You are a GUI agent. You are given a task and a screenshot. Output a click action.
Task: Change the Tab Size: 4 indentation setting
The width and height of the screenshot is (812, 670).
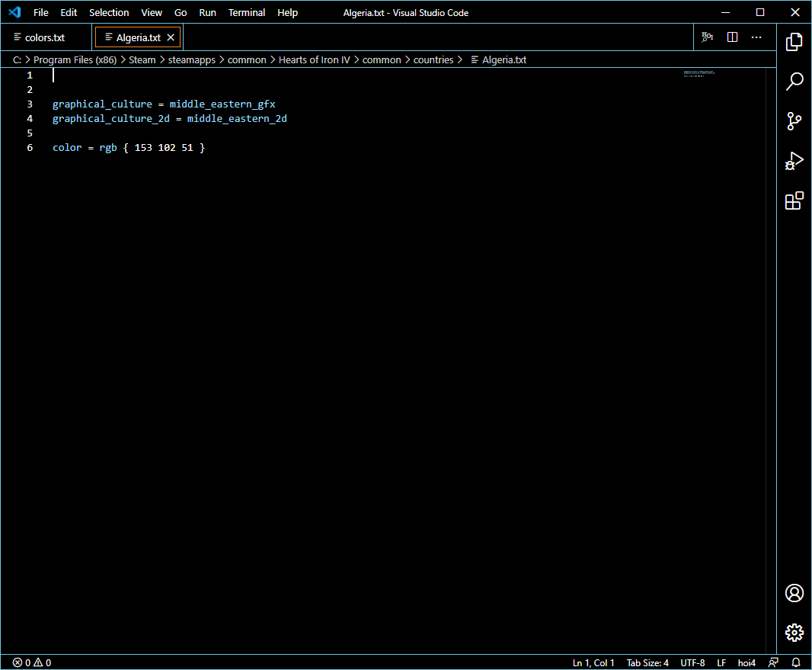click(x=647, y=662)
